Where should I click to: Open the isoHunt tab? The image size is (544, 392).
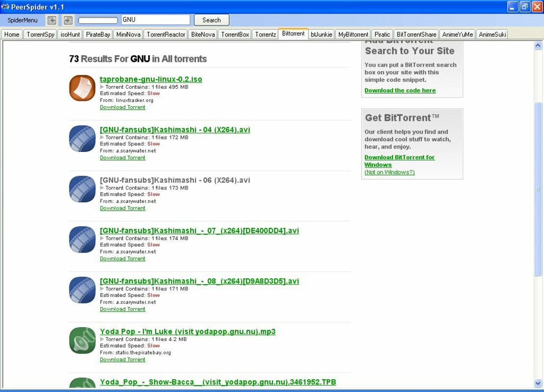70,34
